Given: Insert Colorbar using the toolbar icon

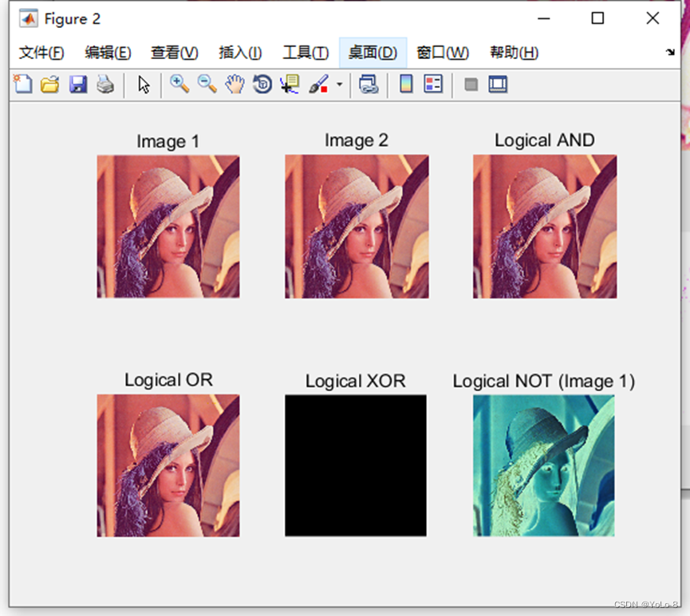Looking at the screenshot, I should (406, 84).
